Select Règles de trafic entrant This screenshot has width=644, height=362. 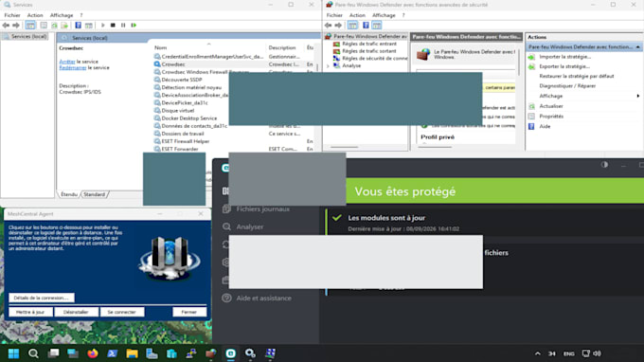[369, 44]
